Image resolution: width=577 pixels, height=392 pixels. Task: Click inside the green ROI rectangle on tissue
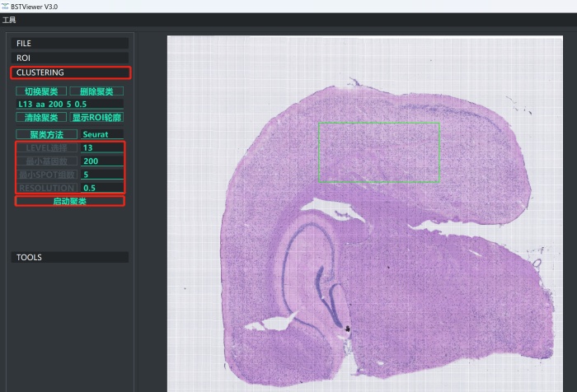pos(378,152)
